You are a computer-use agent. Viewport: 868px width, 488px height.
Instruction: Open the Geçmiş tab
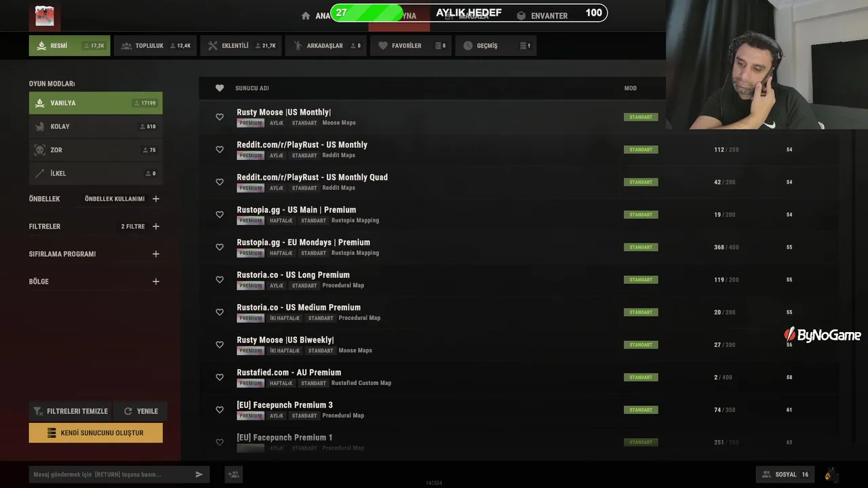tap(496, 45)
